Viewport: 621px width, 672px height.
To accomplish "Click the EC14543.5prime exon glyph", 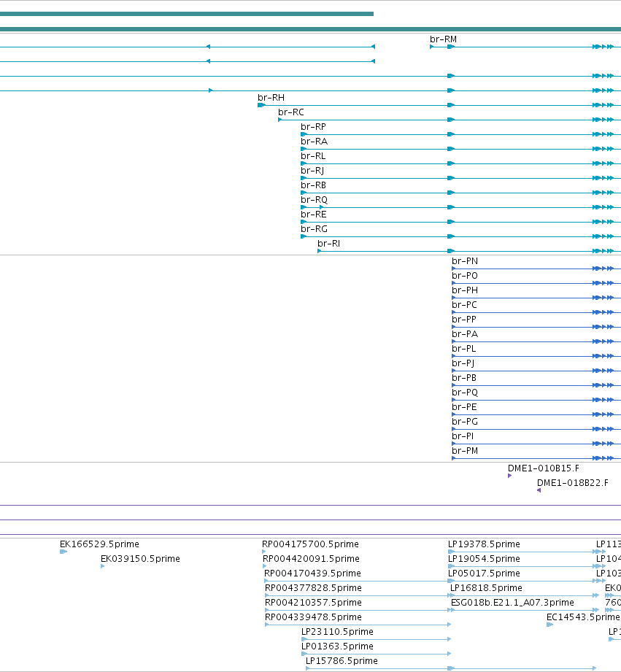I will pyautogui.click(x=550, y=625).
